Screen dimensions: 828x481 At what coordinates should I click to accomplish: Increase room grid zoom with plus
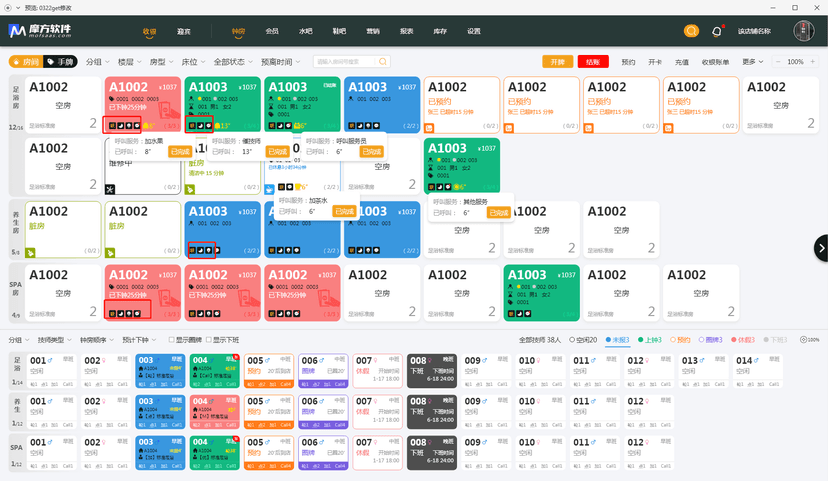(813, 62)
